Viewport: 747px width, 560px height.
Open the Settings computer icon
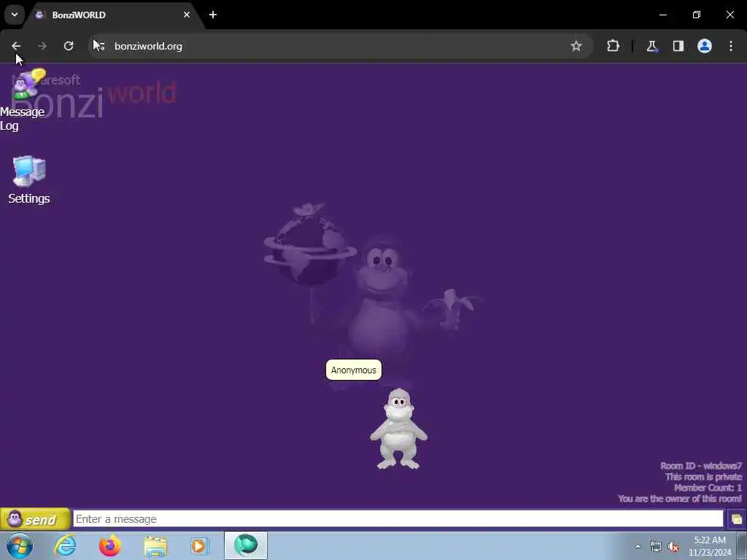29,180
